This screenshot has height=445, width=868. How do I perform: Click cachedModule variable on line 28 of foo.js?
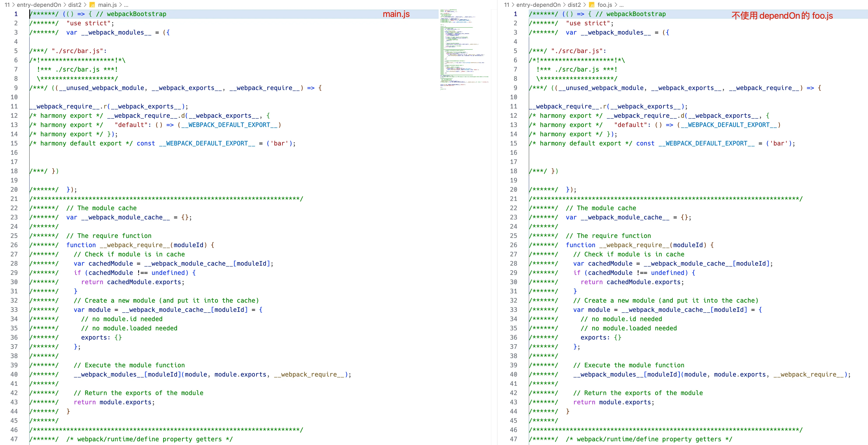[610, 263]
